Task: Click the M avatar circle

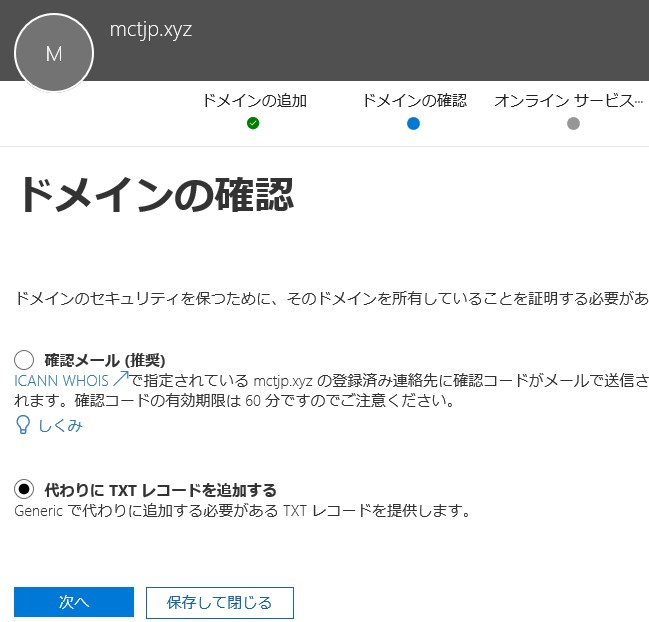Action: [x=54, y=53]
